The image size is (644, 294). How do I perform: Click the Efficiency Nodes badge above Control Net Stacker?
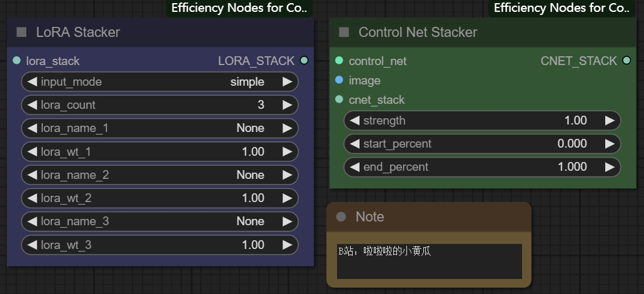(561, 8)
